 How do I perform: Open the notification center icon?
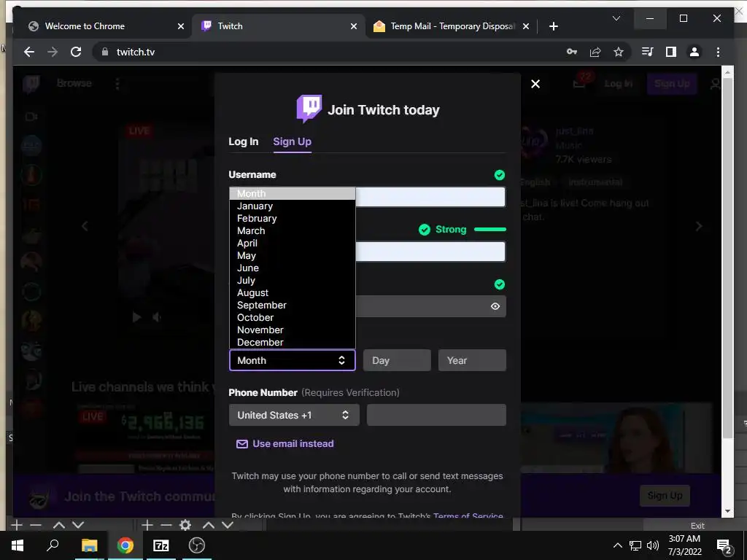point(724,546)
